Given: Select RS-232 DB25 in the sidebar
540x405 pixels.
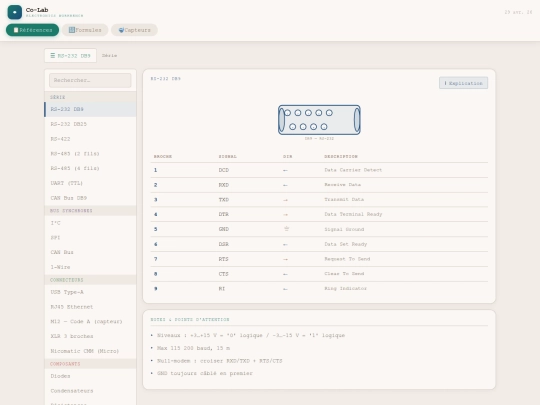Looking at the screenshot, I should tap(90, 124).
